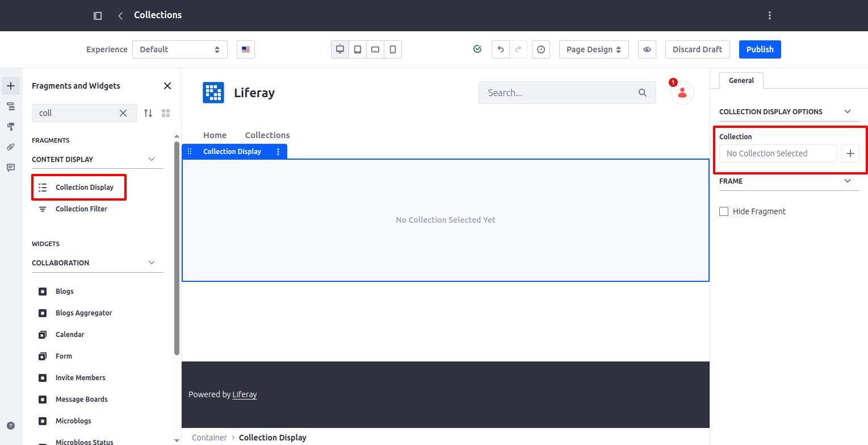Switch to portrait phone viewport preview
The height and width of the screenshot is (445, 868).
393,49
